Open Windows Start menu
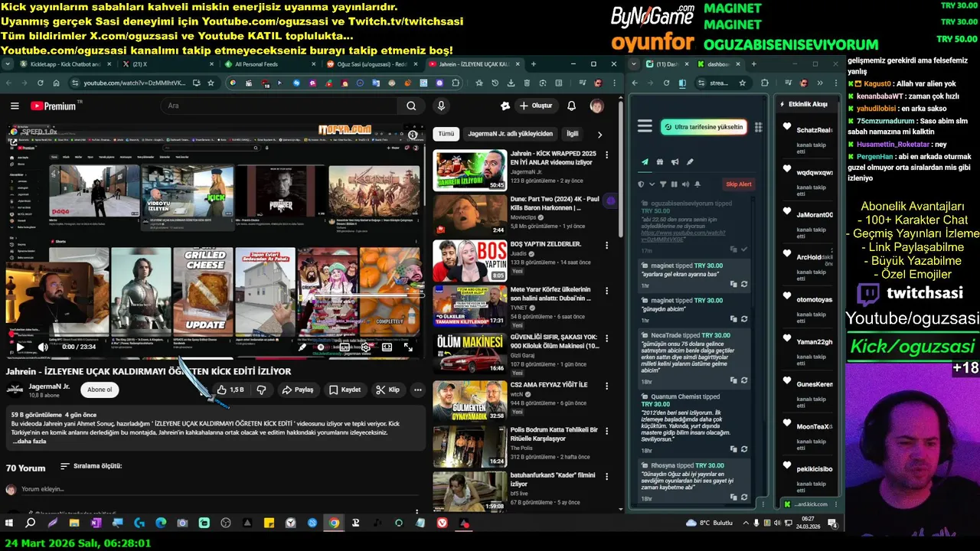The width and height of the screenshot is (980, 551). tap(9, 523)
